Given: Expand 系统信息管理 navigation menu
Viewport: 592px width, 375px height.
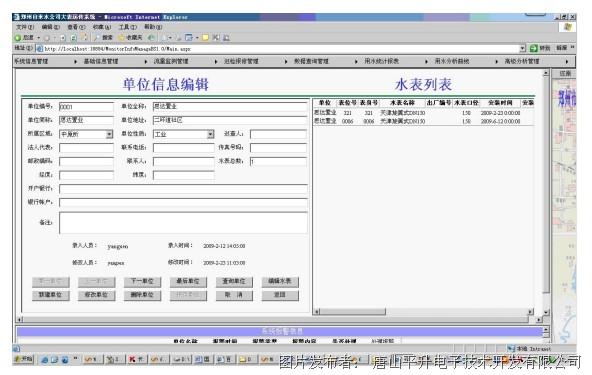Looking at the screenshot, I should (45, 61).
